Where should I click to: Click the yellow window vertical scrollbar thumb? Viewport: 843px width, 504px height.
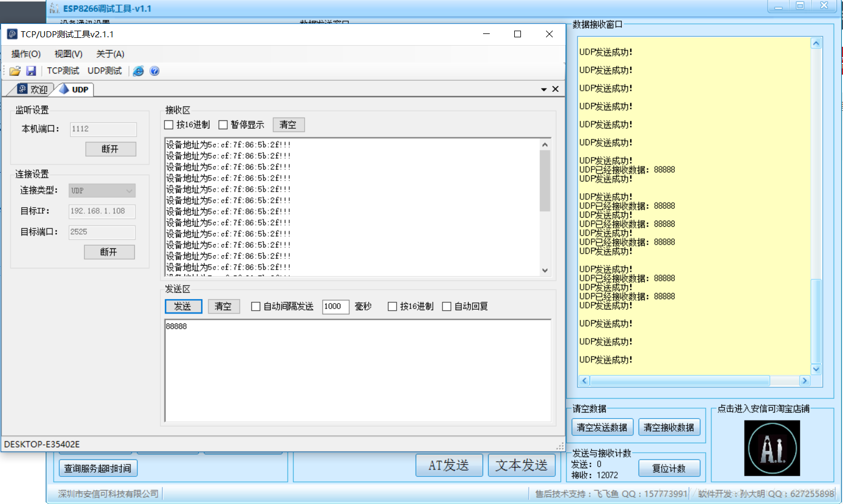click(x=816, y=321)
